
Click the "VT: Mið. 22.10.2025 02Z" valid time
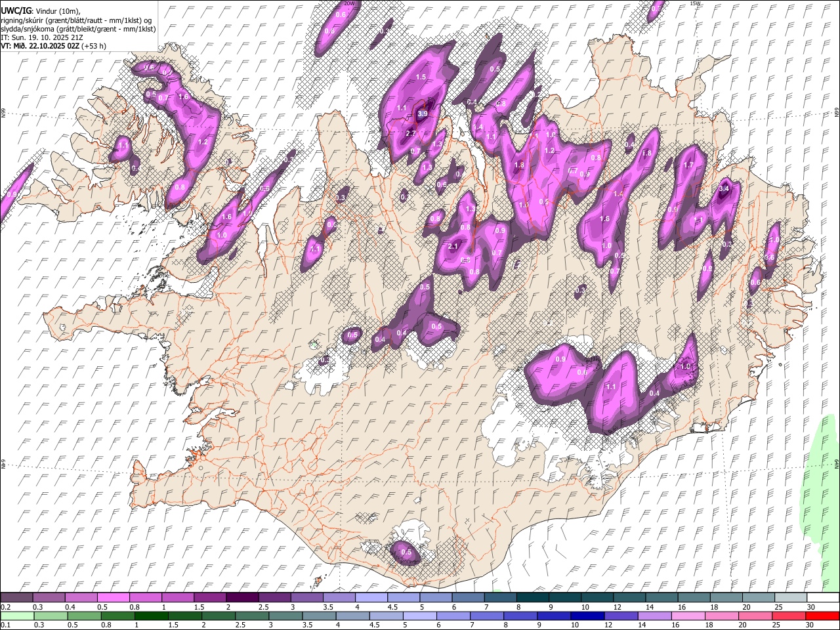(x=41, y=46)
